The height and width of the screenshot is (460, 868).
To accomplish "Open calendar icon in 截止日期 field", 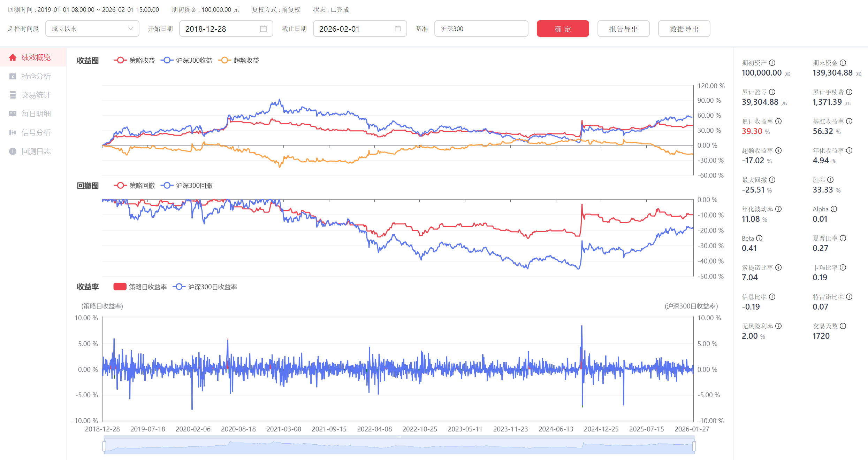I will (397, 29).
